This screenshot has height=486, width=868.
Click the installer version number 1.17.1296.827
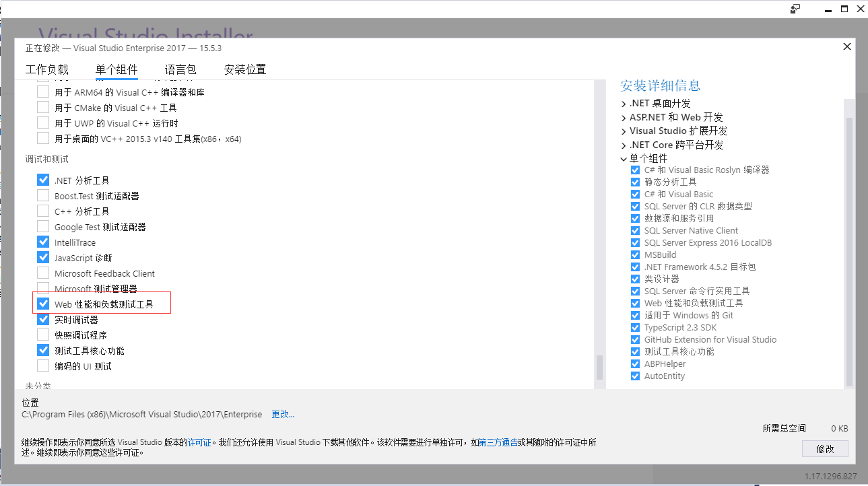pos(831,476)
